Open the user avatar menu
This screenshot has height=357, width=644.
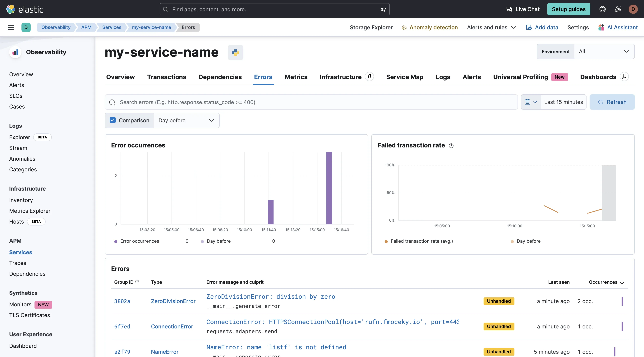click(x=633, y=9)
